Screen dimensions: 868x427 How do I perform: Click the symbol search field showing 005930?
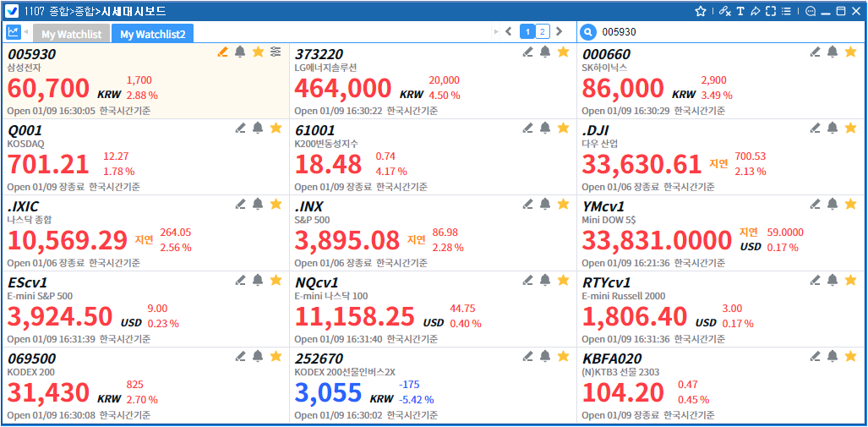coord(727,32)
